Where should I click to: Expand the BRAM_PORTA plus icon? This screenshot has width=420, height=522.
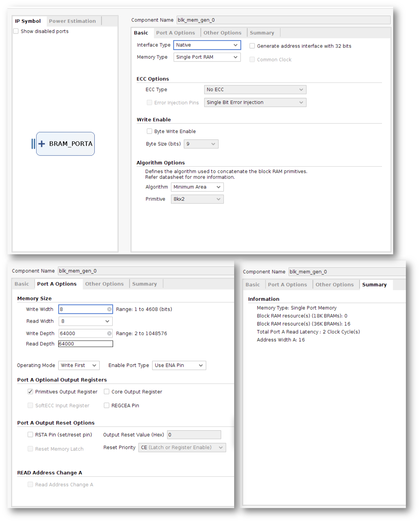[42, 144]
